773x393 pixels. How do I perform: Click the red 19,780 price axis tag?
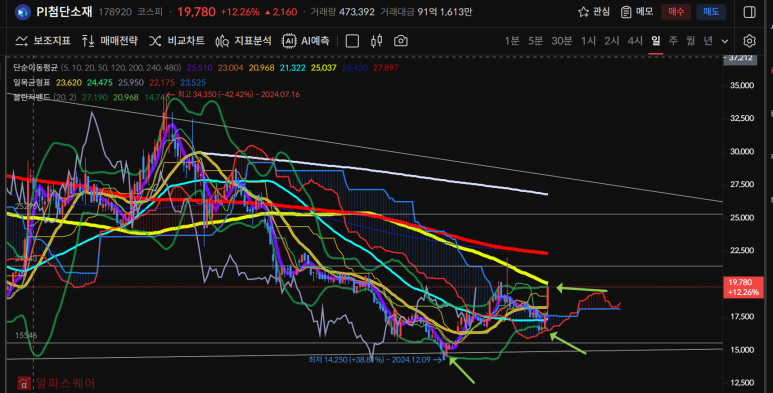743,287
